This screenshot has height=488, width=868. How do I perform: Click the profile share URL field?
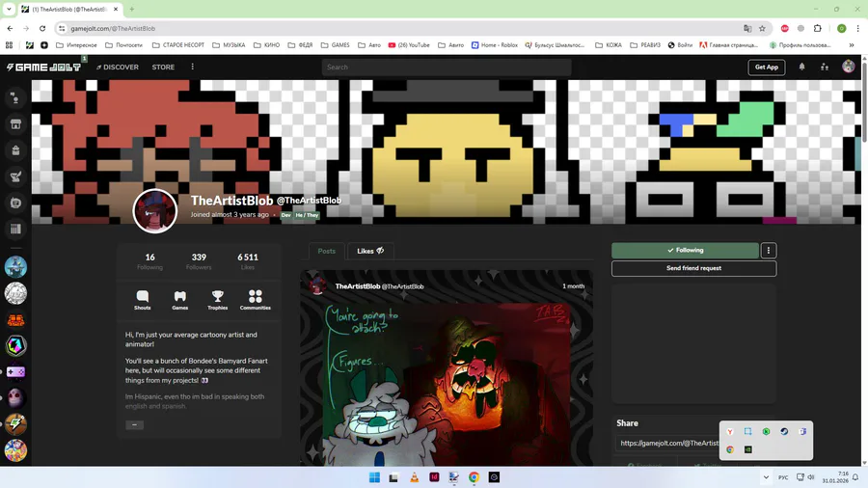667,444
